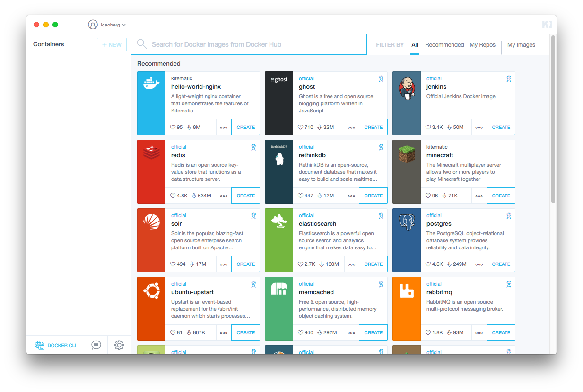583x392 pixels.
Task: Open more options on the hello-world-nginx card
Action: click(x=224, y=128)
